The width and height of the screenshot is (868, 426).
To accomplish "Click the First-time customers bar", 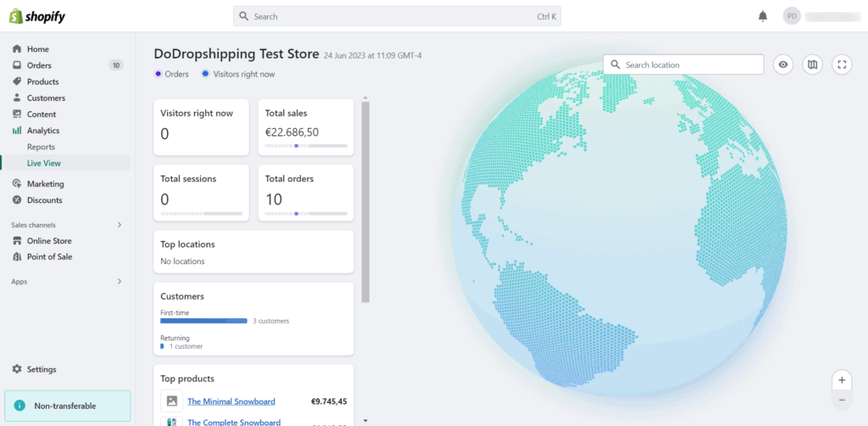I will tap(203, 321).
